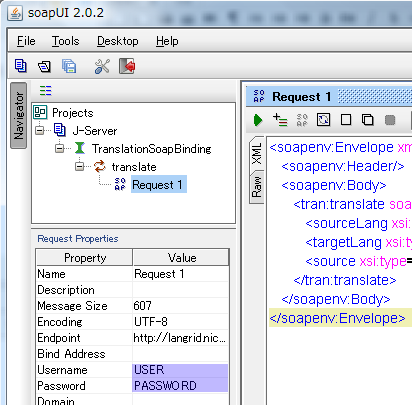Toggle the green property list view icon
Screen dimensions: 412x405
pyautogui.click(x=46, y=90)
